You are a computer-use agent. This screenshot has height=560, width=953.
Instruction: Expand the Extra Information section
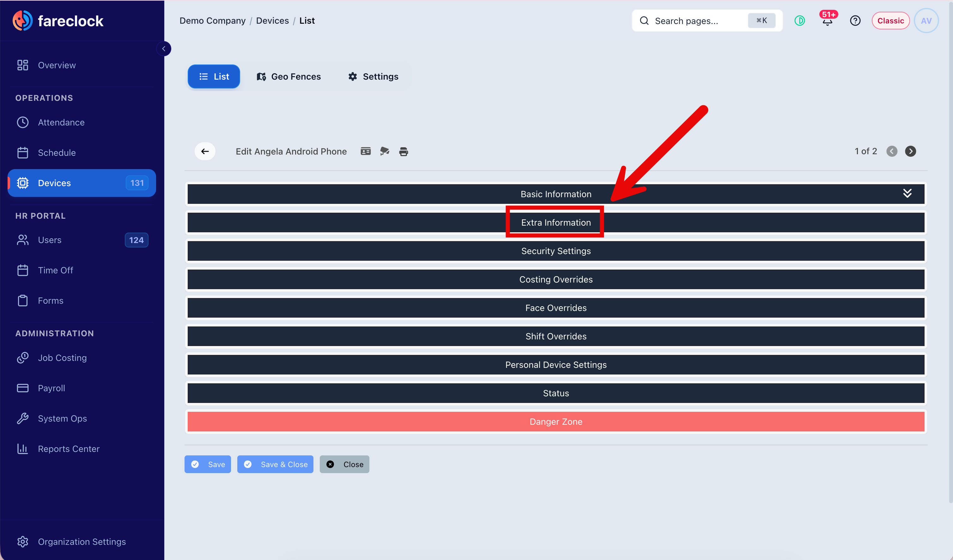[556, 222]
